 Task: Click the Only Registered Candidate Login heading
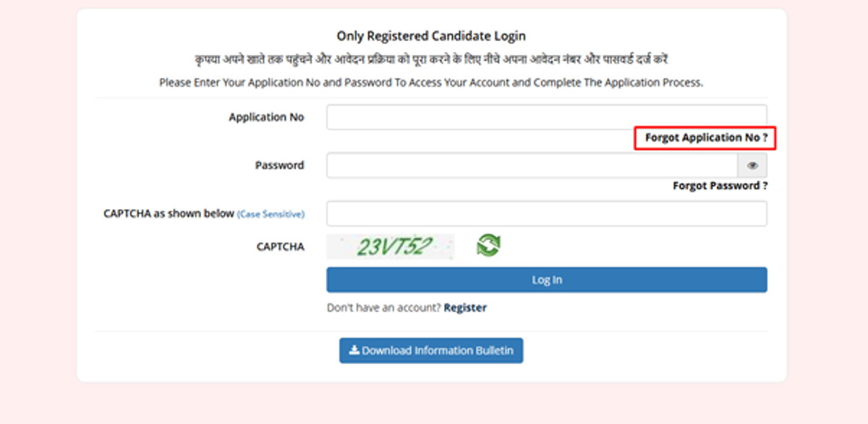coord(431,35)
